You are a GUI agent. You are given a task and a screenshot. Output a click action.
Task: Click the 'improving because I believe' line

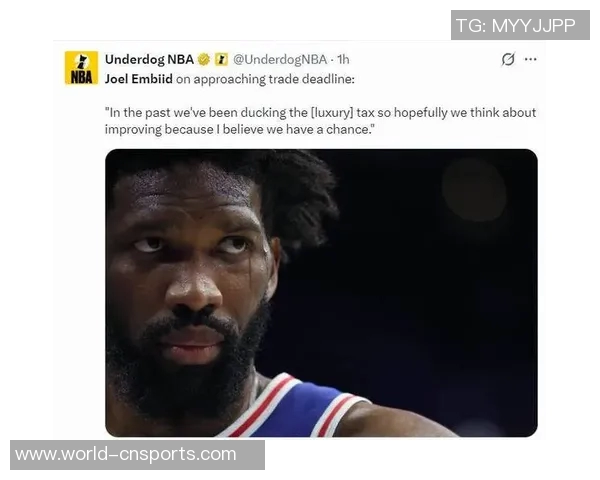pyautogui.click(x=239, y=129)
